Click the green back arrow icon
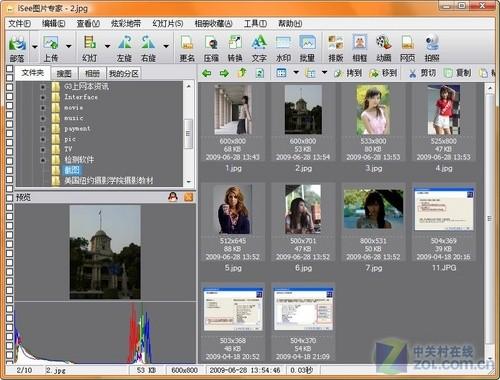500x380 pixels. tap(207, 73)
